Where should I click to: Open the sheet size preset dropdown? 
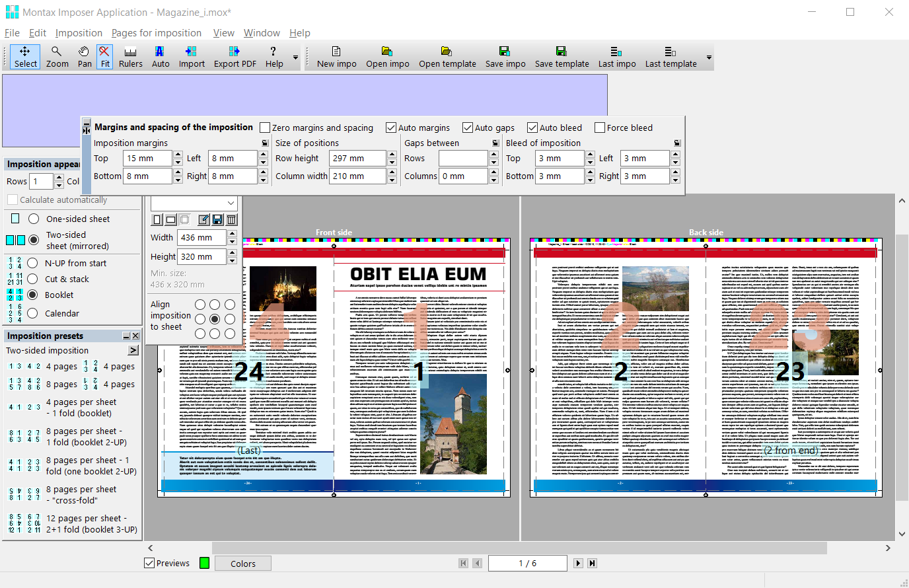tap(231, 203)
